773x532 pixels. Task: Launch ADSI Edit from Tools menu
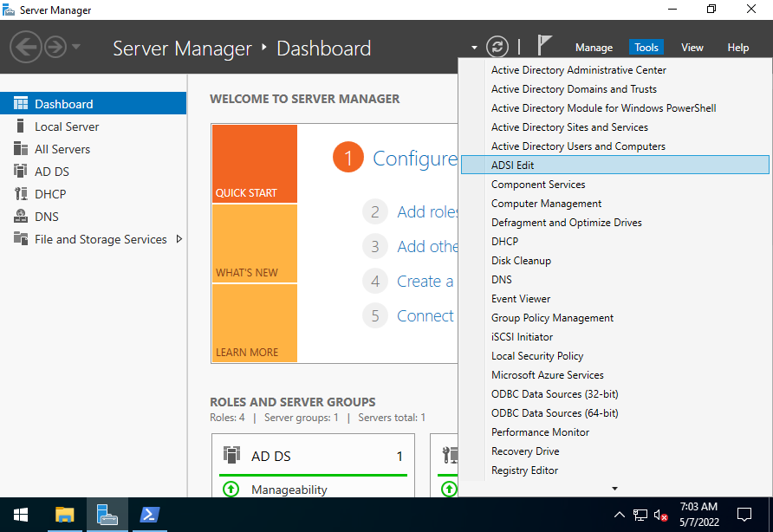pos(614,165)
